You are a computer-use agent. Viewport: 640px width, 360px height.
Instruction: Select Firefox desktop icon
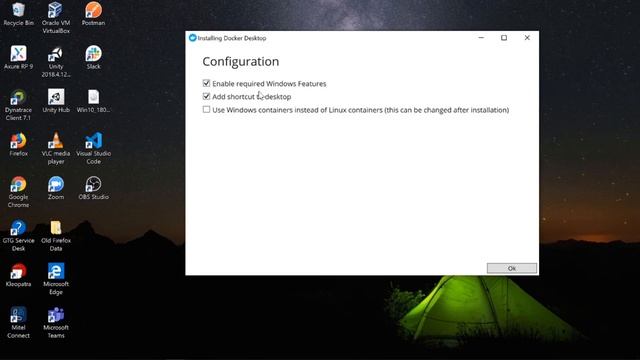pyautogui.click(x=18, y=144)
